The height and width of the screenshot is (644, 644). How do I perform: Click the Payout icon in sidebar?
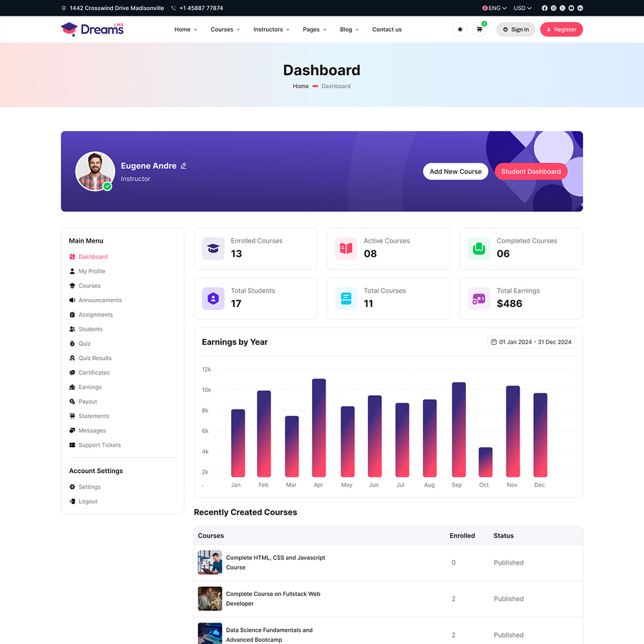(72, 401)
